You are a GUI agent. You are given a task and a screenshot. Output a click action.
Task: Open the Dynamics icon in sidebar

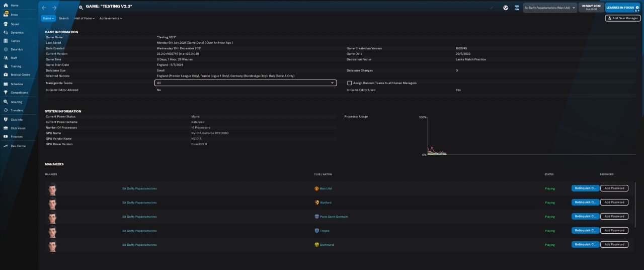pos(6,32)
